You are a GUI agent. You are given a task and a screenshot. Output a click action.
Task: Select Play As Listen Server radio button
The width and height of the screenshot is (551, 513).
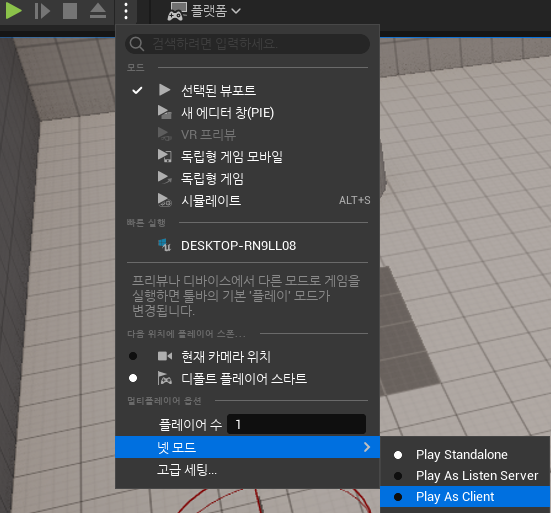(398, 476)
